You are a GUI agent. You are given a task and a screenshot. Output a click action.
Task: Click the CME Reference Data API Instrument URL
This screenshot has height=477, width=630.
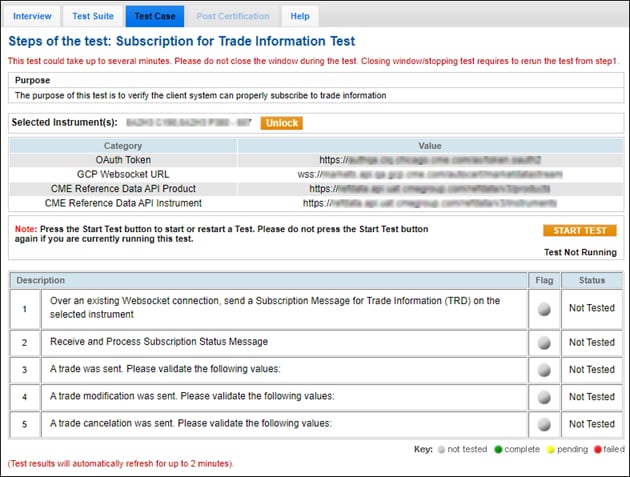point(429,202)
